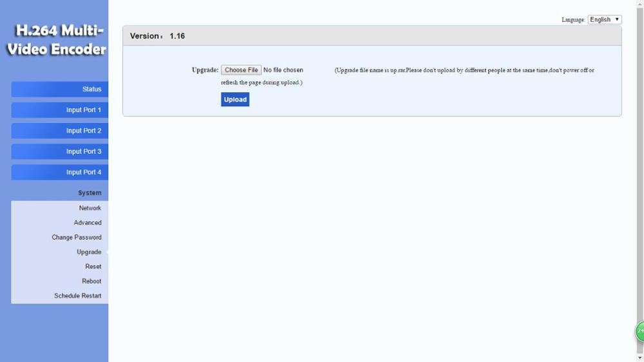Click the Choose File button
644x362 pixels.
[x=241, y=70]
